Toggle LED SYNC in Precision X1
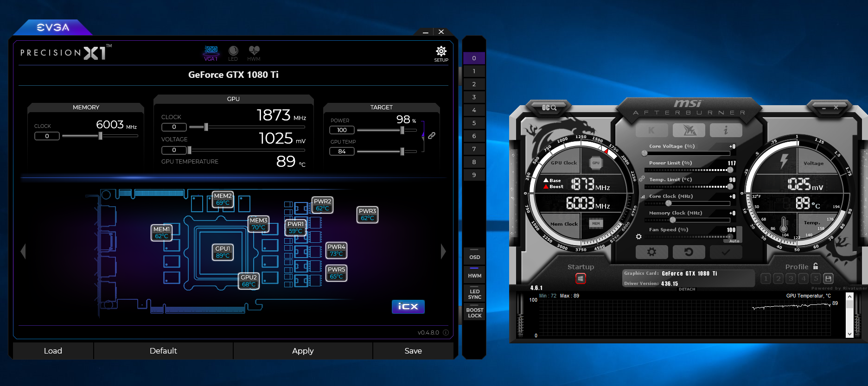The width and height of the screenshot is (868, 386). pos(474,293)
